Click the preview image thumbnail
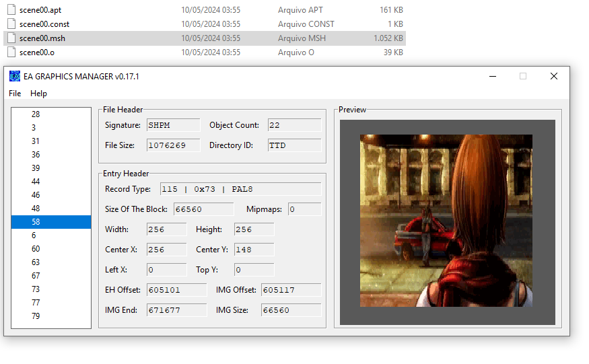Viewport: 589px width, 364px height. point(446,221)
